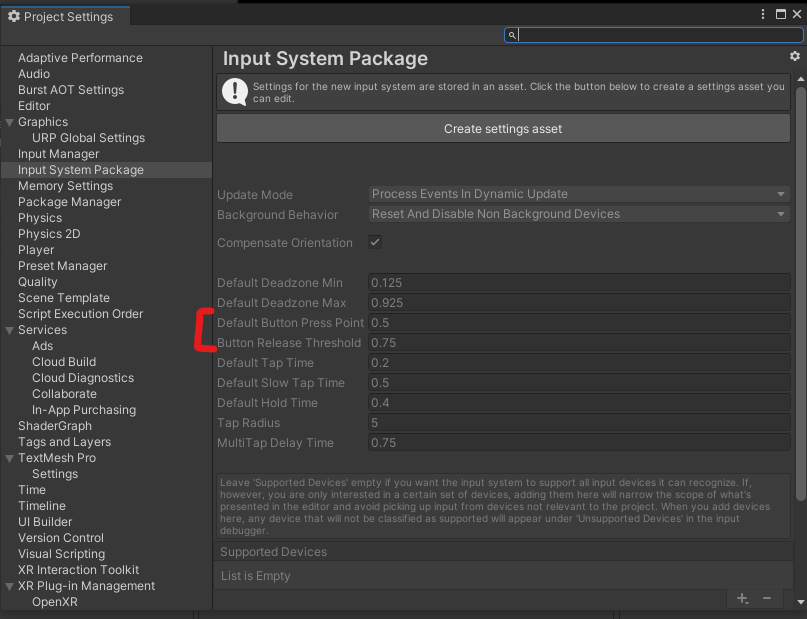Click the Create settings asset button

(503, 129)
